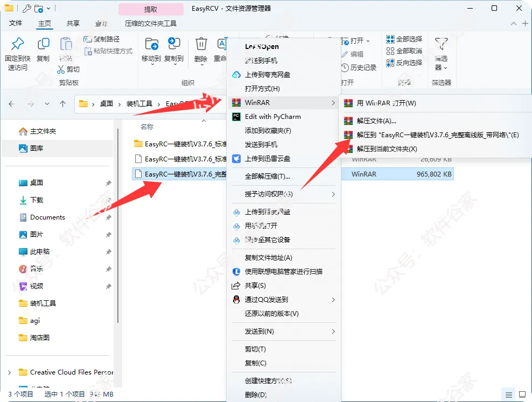Click the Delete trash icon
The image size is (532, 402).
201,44
